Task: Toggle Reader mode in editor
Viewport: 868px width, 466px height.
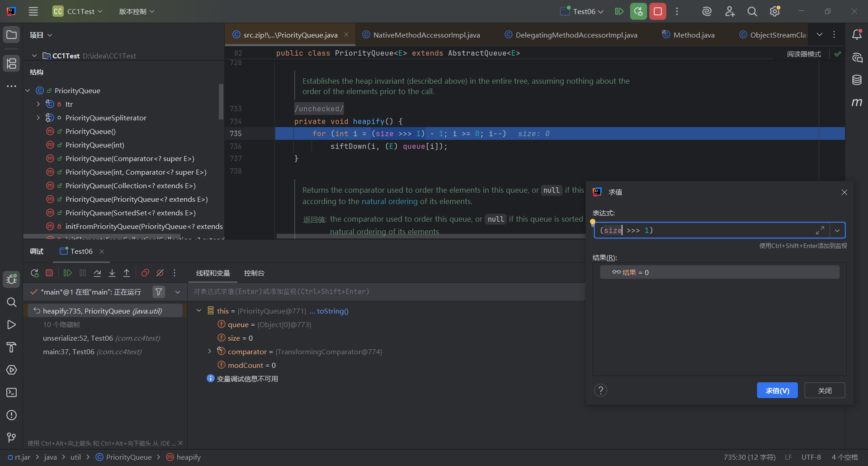Action: [804, 54]
